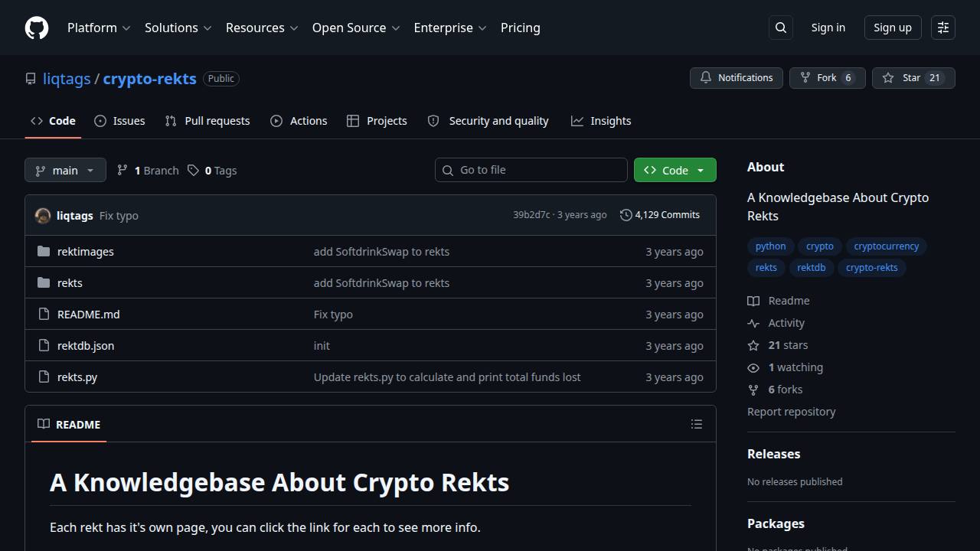
Task: Click the Sign up button
Action: click(893, 28)
